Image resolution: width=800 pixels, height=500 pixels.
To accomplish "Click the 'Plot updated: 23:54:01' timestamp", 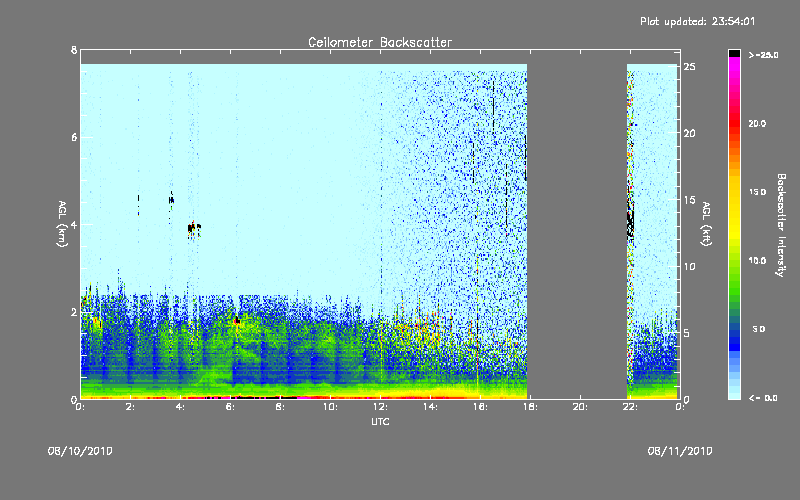I will [x=697, y=21].
